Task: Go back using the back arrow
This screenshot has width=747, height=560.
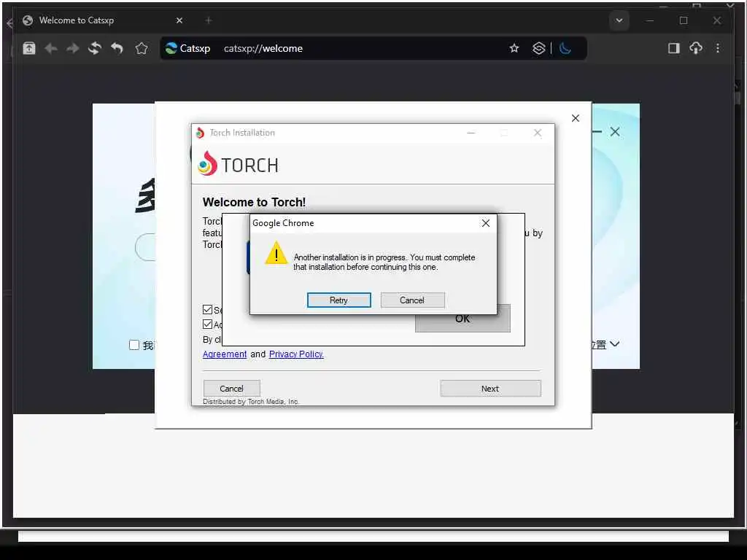Action: [x=51, y=48]
